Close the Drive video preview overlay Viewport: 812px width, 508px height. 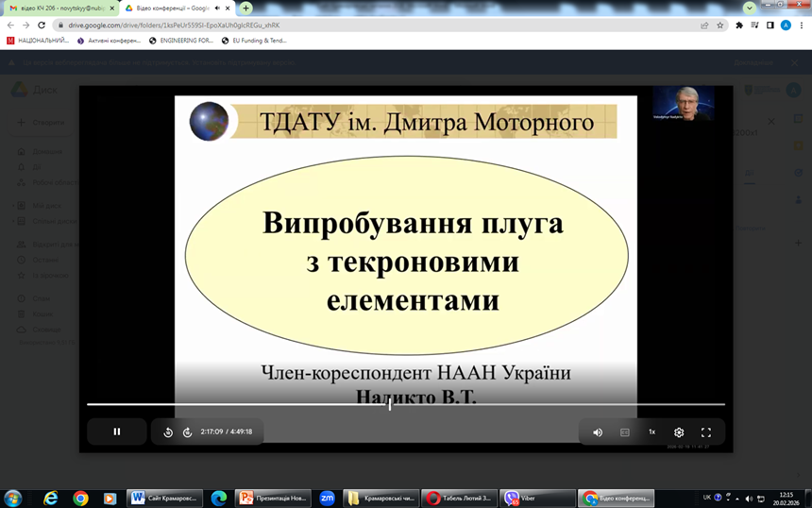point(771,121)
